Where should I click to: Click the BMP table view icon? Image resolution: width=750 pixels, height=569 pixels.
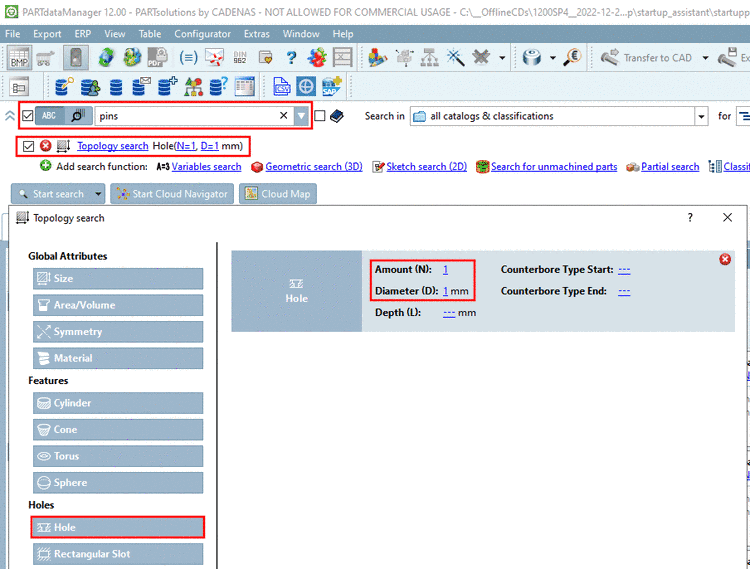coord(20,58)
